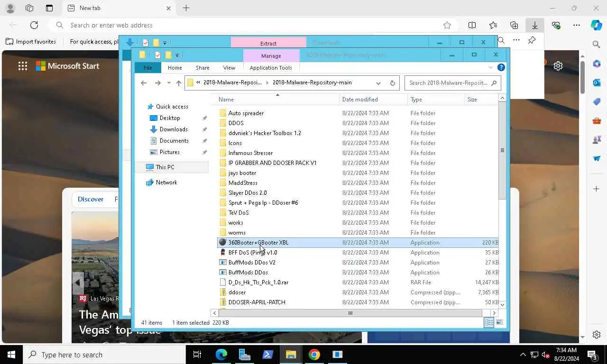Select D_Ds_Hk_Tls_Pck_1.0.rar file

click(258, 282)
